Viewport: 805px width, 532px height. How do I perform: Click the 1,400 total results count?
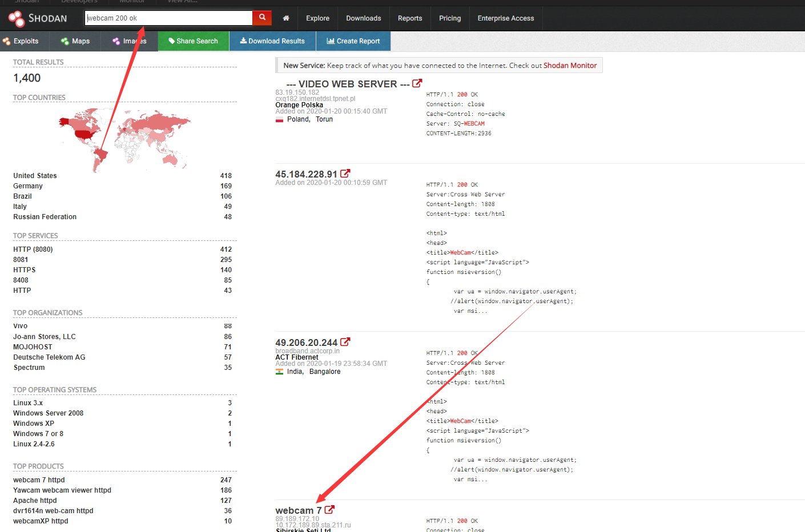(27, 78)
